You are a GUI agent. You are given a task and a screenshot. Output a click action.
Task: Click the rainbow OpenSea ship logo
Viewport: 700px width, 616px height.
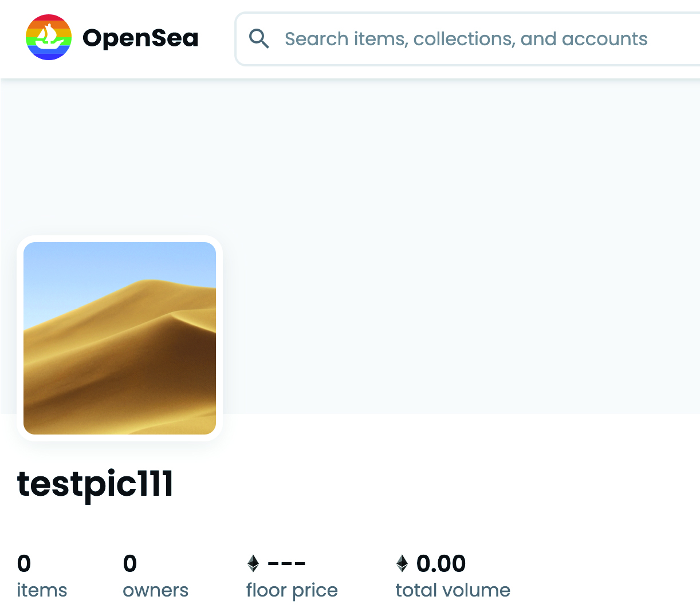(49, 38)
